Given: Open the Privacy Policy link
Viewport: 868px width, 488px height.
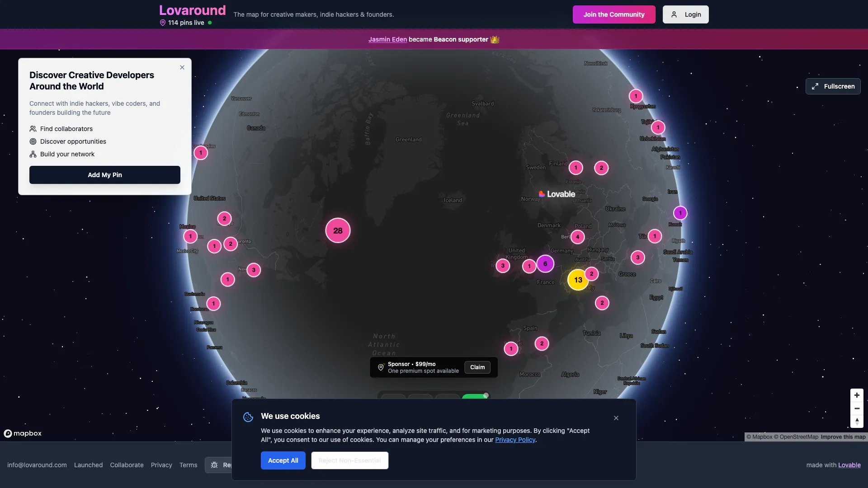Looking at the screenshot, I should click(x=515, y=440).
